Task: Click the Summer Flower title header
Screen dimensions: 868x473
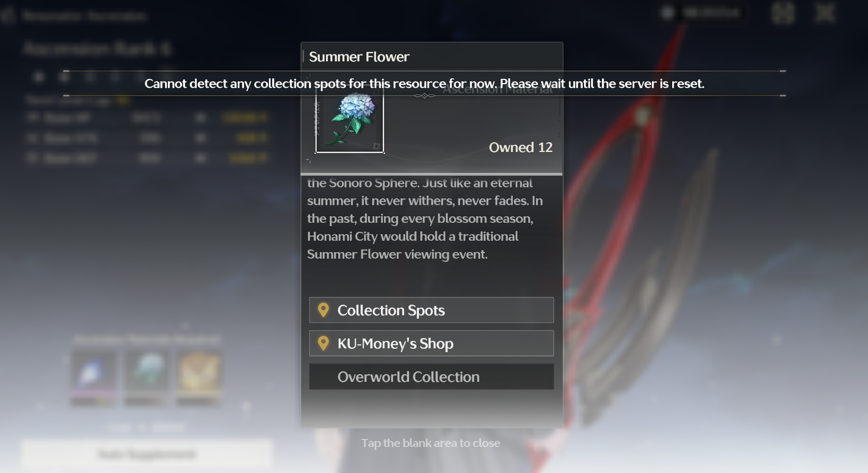Action: tap(359, 57)
